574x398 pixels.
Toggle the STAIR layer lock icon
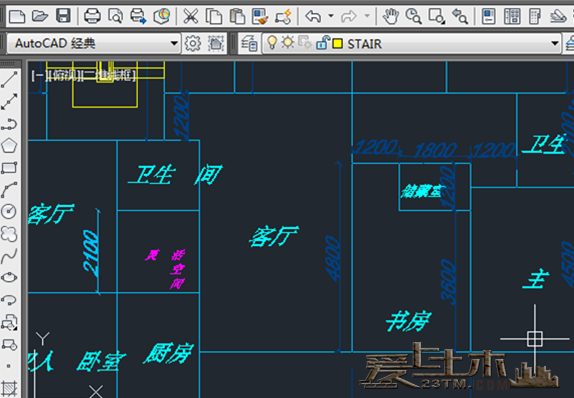pos(323,42)
